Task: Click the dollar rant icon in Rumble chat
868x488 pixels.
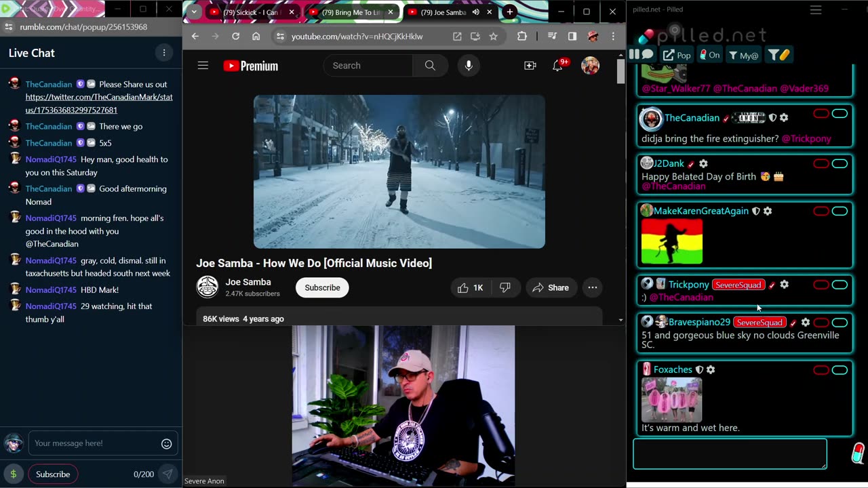Action: [x=13, y=474]
